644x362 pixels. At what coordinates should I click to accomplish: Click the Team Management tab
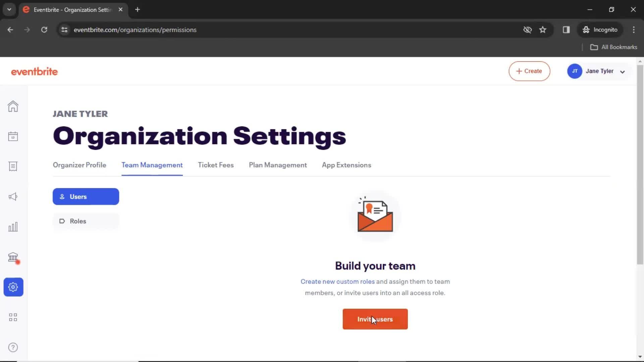pos(152,165)
